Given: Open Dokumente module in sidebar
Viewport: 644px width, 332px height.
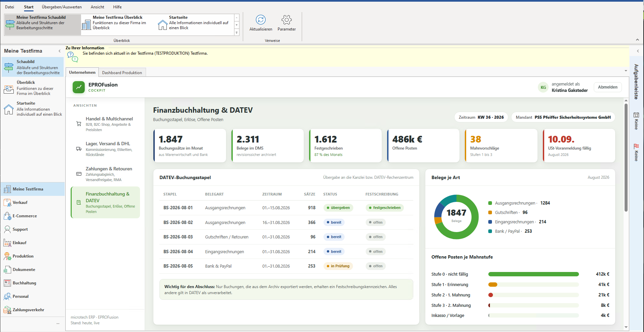Looking at the screenshot, I should click(x=32, y=270).
